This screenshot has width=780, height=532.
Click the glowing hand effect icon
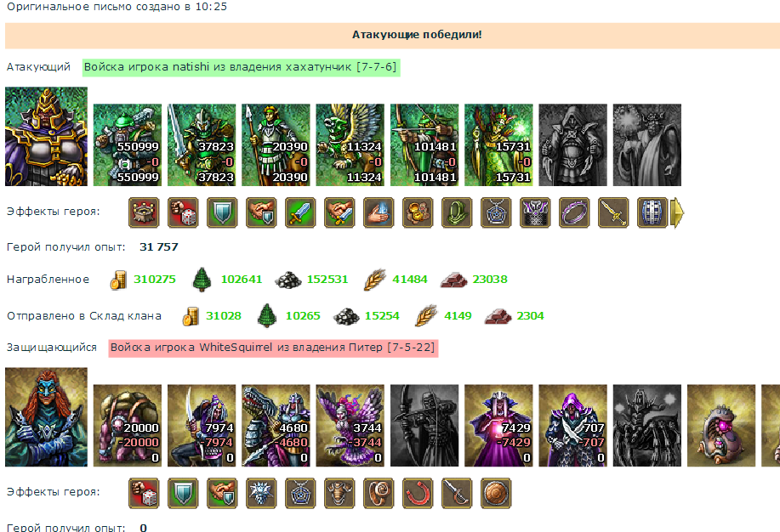379,212
